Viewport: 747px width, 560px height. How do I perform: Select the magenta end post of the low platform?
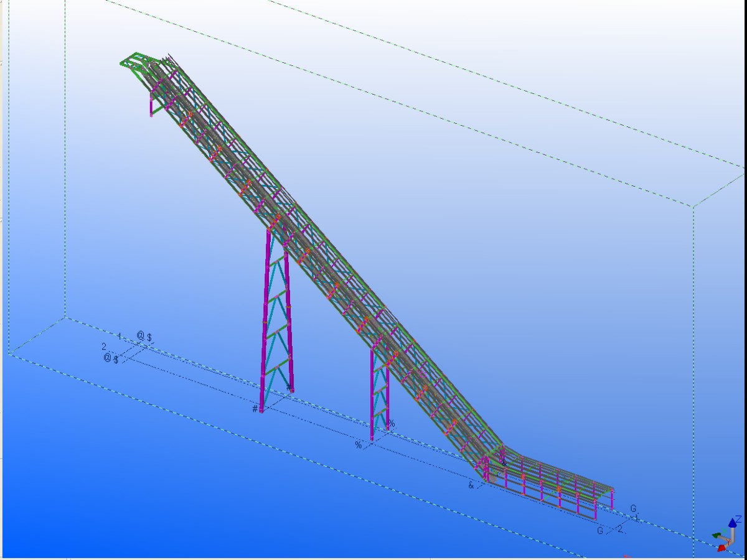click(613, 499)
